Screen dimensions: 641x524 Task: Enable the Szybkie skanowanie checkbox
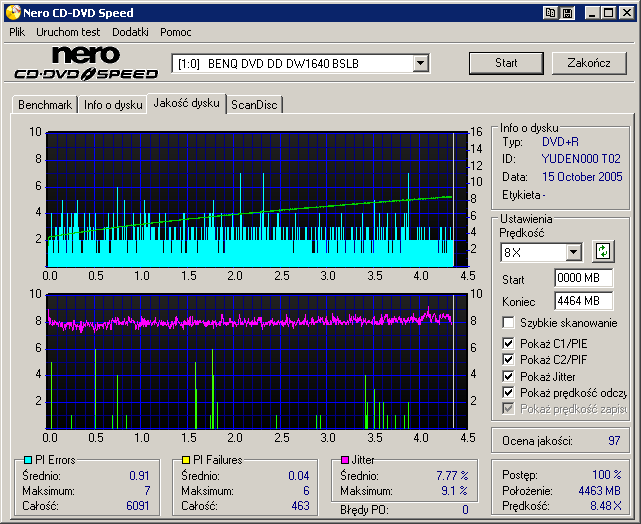[x=508, y=322]
